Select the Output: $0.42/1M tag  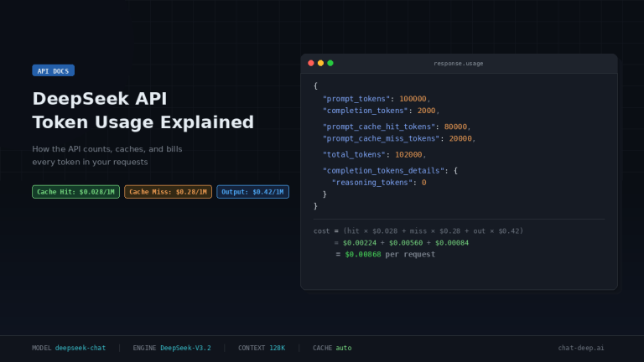pyautogui.click(x=252, y=192)
